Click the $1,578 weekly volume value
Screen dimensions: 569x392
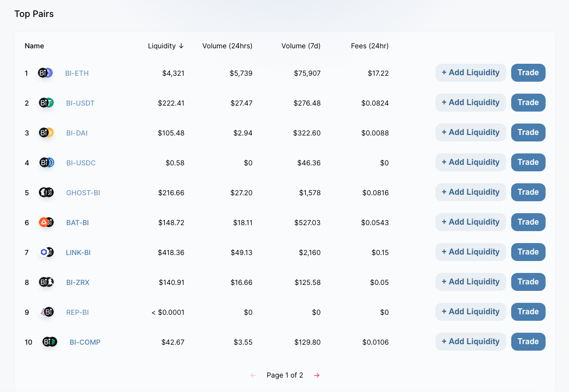tap(309, 193)
